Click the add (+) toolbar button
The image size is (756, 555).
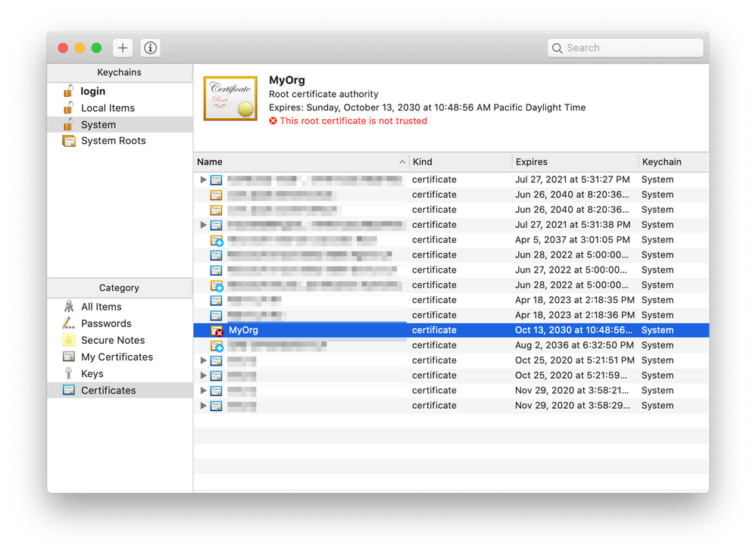coord(122,47)
